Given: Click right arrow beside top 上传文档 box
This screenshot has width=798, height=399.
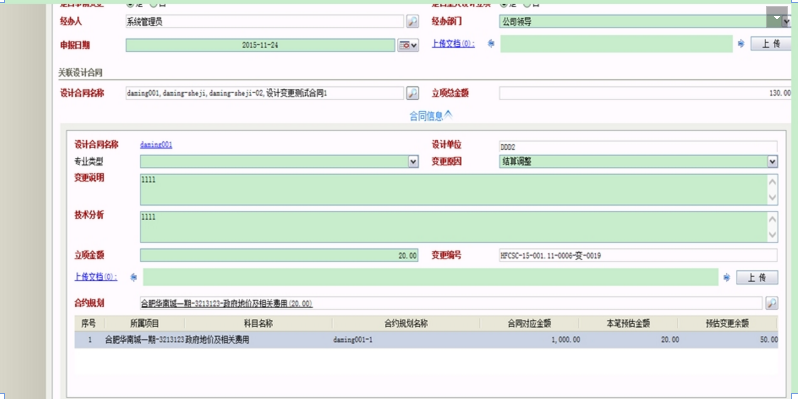Looking at the screenshot, I should pyautogui.click(x=741, y=44).
